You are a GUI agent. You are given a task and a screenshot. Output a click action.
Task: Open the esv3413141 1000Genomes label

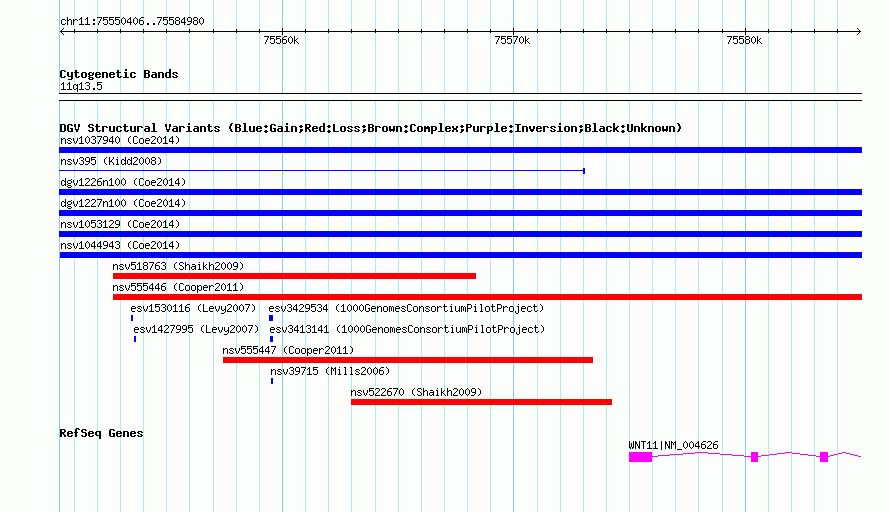(x=407, y=329)
